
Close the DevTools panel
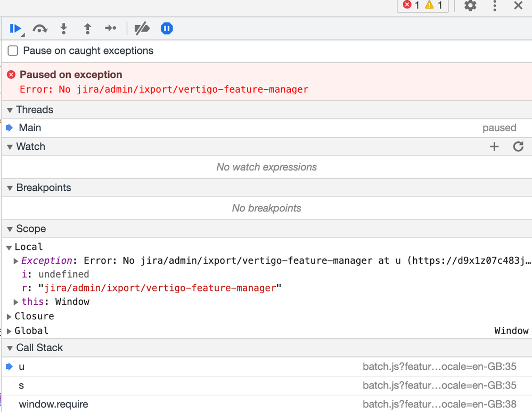518,5
